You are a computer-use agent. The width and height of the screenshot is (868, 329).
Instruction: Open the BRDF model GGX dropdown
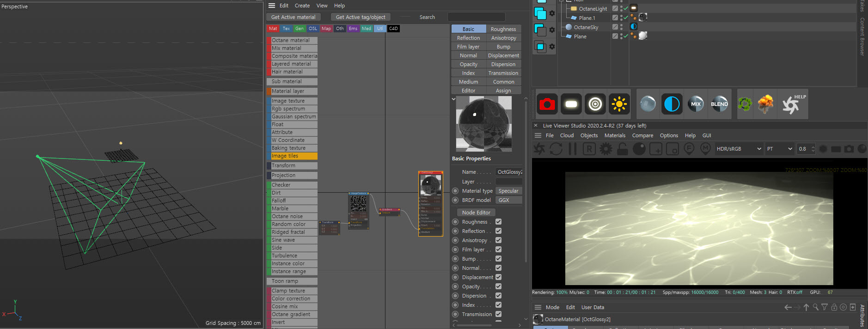[x=509, y=200]
